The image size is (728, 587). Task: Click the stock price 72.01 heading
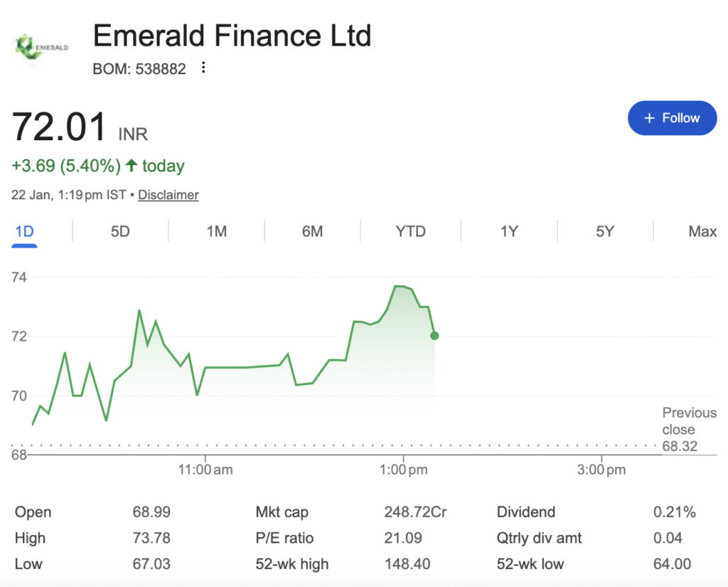pos(59,128)
